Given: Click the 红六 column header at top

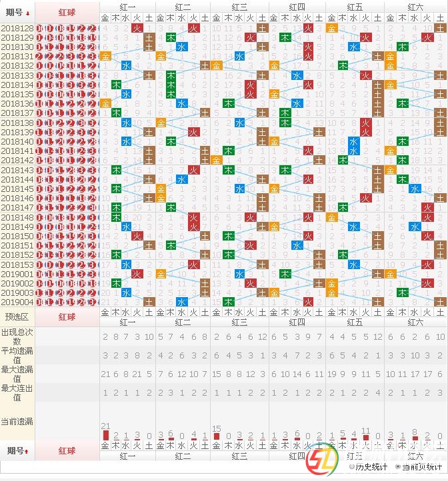Looking at the screenshot, I should coord(416,6).
